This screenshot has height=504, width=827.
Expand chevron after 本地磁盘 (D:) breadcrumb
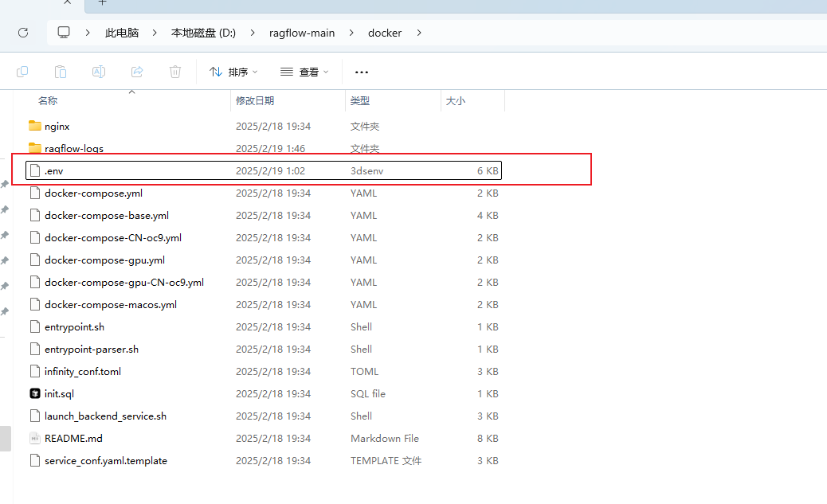pyautogui.click(x=253, y=33)
